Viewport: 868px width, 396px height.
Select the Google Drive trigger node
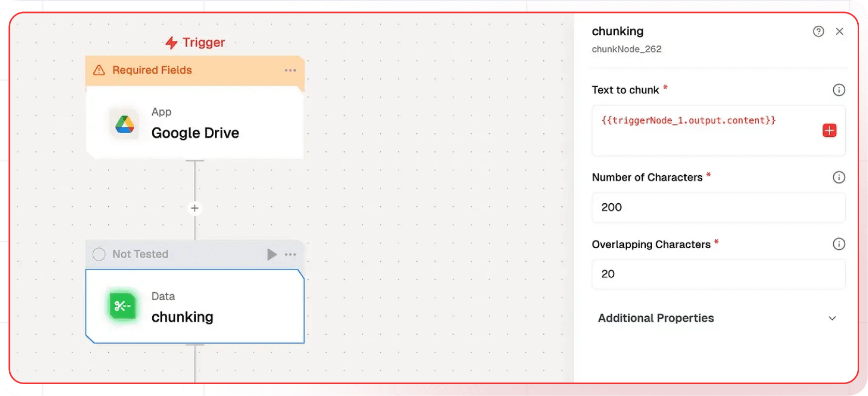(x=195, y=123)
